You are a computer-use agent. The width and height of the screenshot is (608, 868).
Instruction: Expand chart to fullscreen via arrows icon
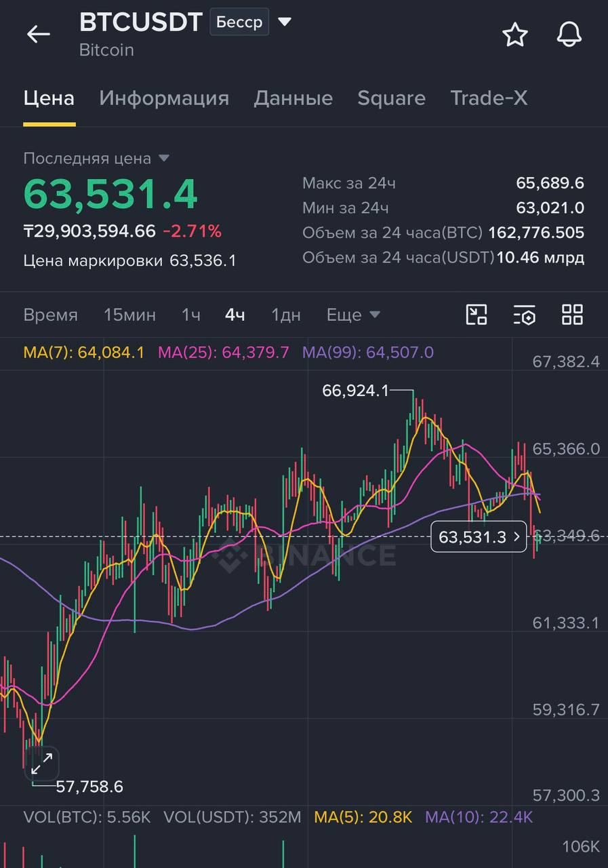[x=42, y=764]
